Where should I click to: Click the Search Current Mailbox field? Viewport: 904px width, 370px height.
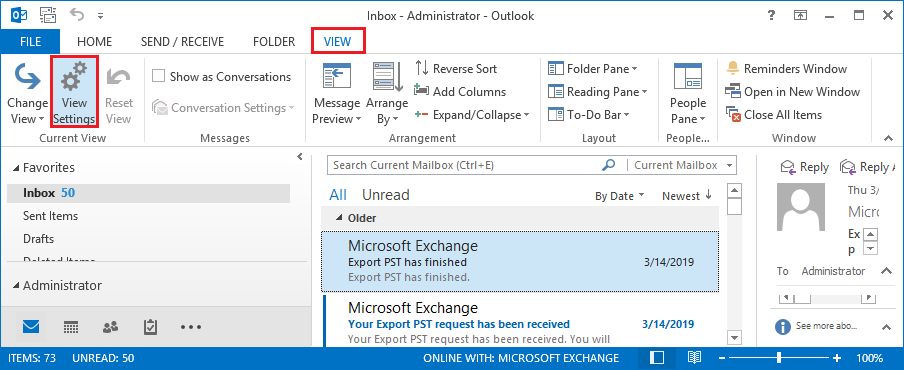463,165
